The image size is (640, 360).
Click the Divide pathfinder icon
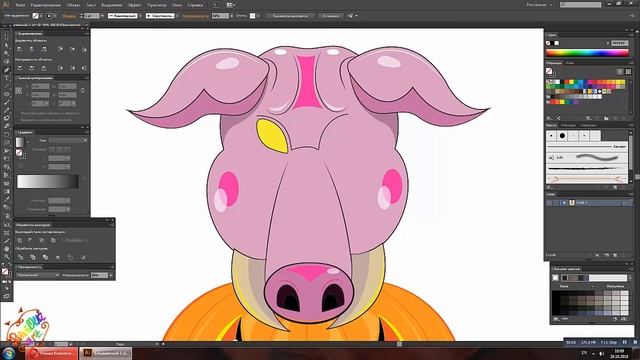(20, 257)
